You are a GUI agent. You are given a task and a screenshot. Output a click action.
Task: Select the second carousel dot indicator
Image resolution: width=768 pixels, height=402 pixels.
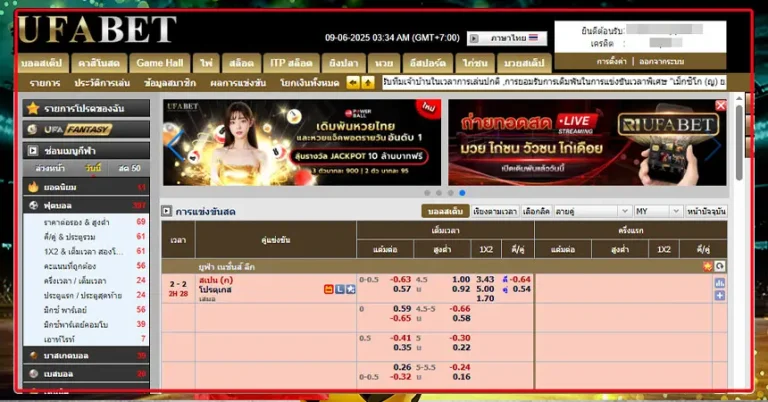tap(439, 193)
